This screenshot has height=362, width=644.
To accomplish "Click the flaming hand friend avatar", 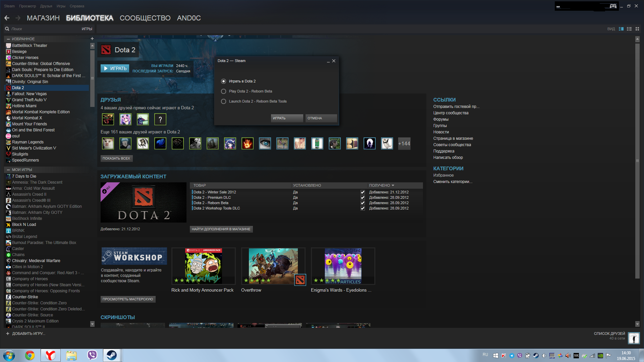I will coord(248,144).
